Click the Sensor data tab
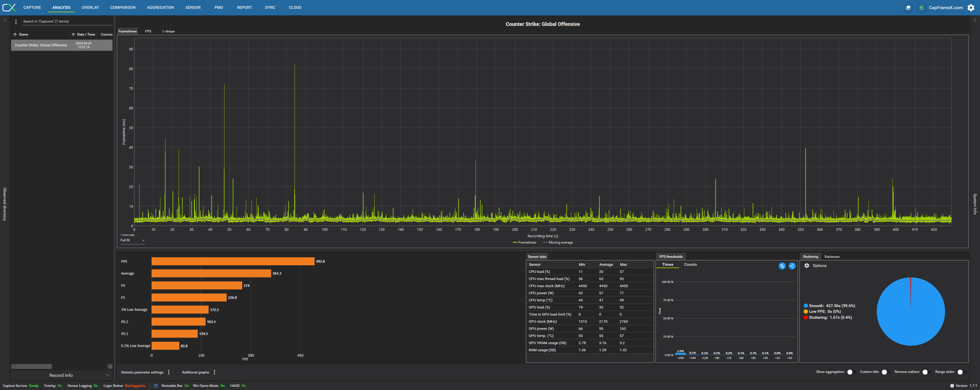 click(537, 257)
